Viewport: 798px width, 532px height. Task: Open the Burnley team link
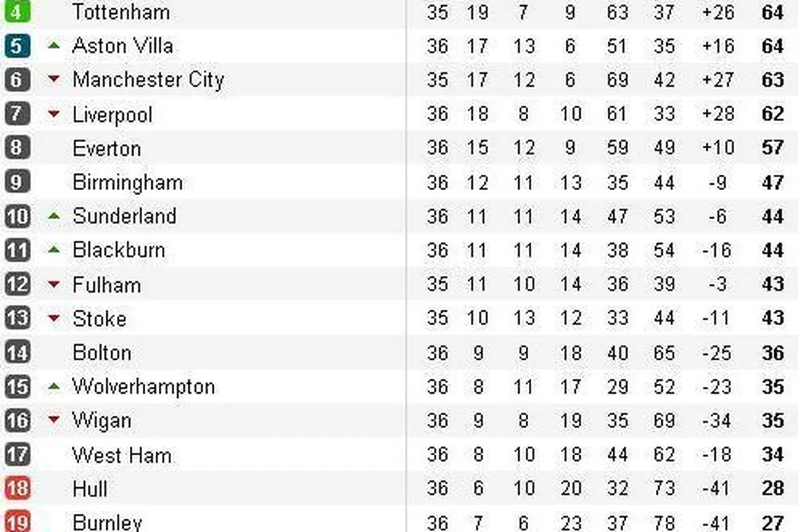[x=107, y=522]
